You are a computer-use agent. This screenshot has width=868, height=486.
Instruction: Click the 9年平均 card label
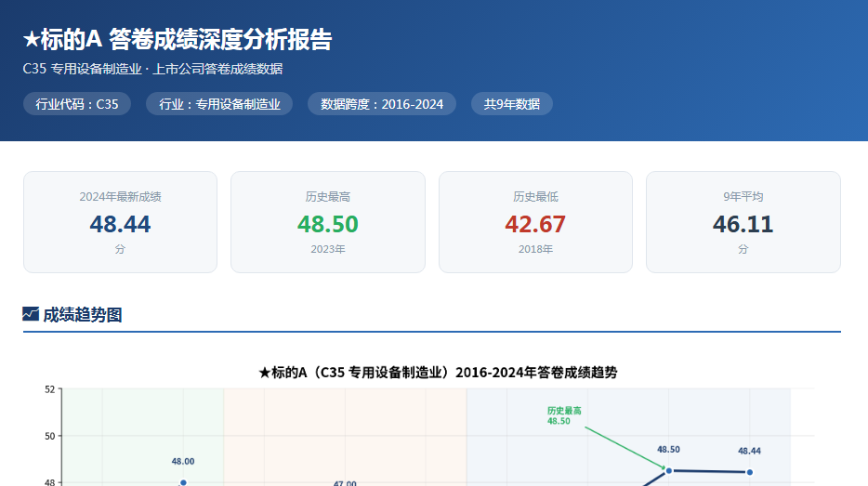[743, 196]
